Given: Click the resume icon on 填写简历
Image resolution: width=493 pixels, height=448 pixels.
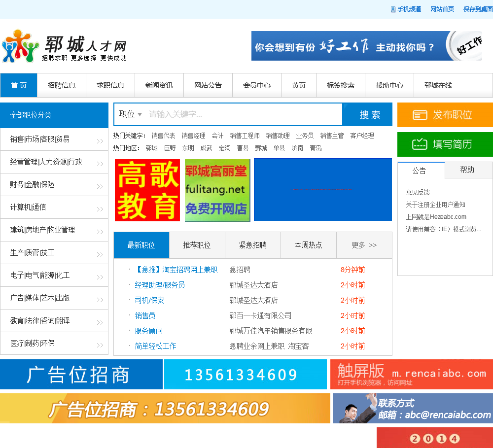Looking at the screenshot, I should [420, 144].
